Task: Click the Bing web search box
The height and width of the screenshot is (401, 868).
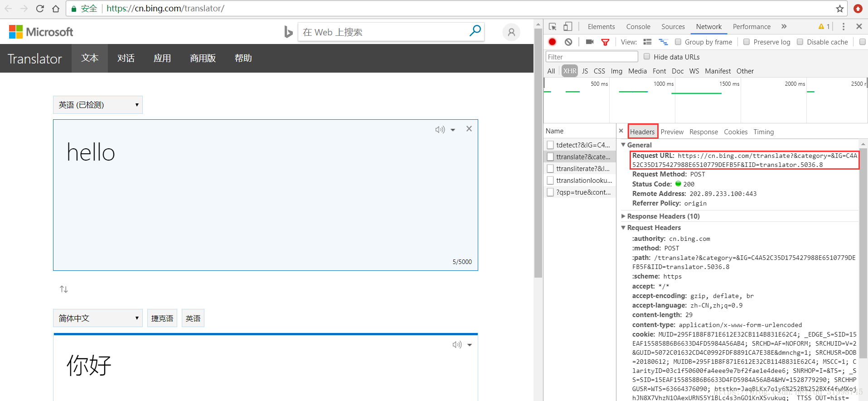Action: pos(384,32)
